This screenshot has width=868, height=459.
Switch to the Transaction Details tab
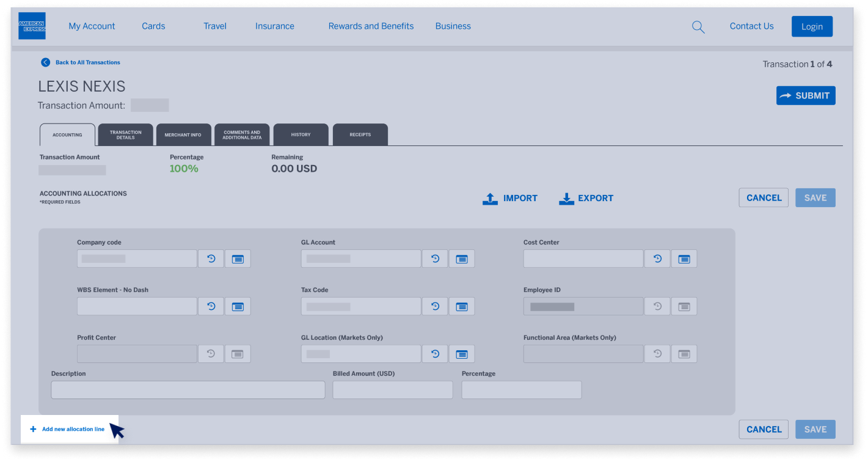click(x=125, y=134)
